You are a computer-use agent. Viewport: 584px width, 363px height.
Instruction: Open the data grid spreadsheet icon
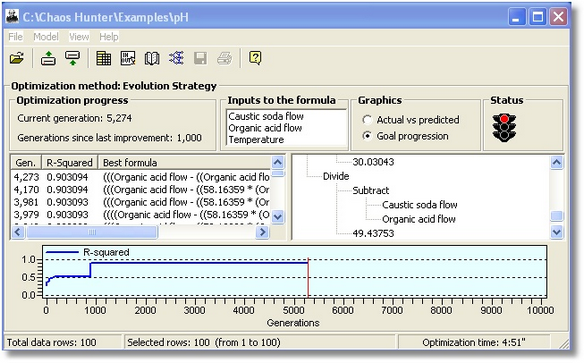[104, 58]
